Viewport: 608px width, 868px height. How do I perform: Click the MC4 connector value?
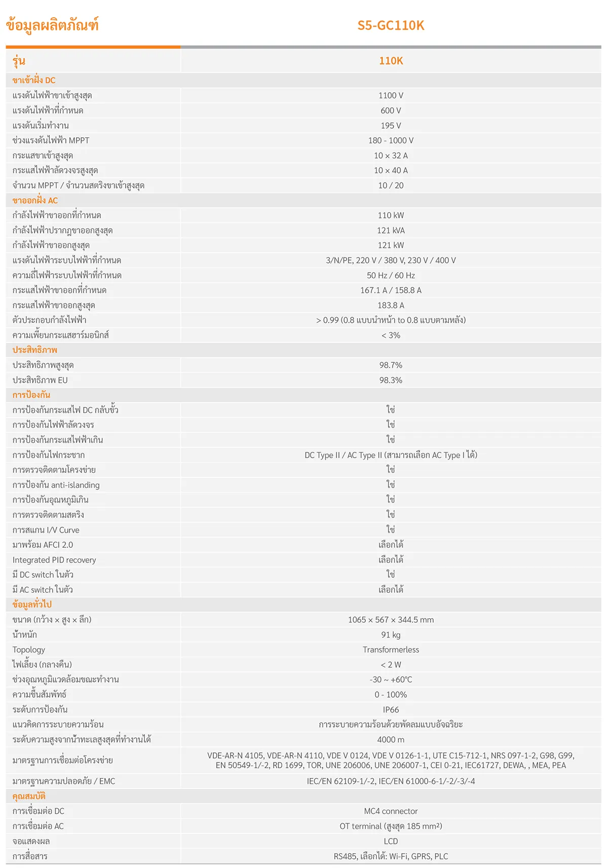(x=391, y=811)
